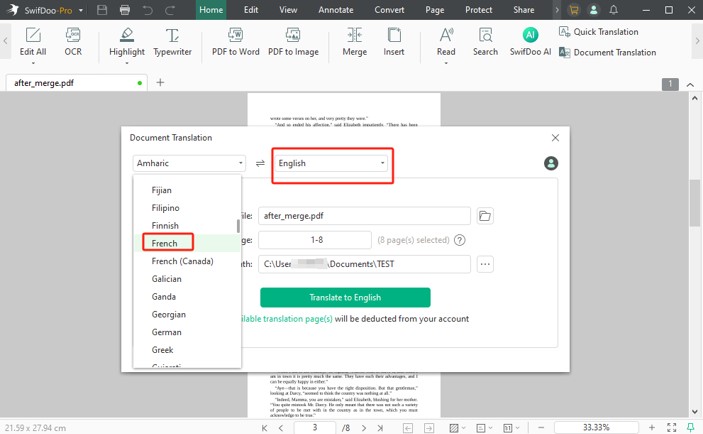Viewport: 703px width, 434px height.
Task: Click the Redo arrow icon
Action: (170, 10)
